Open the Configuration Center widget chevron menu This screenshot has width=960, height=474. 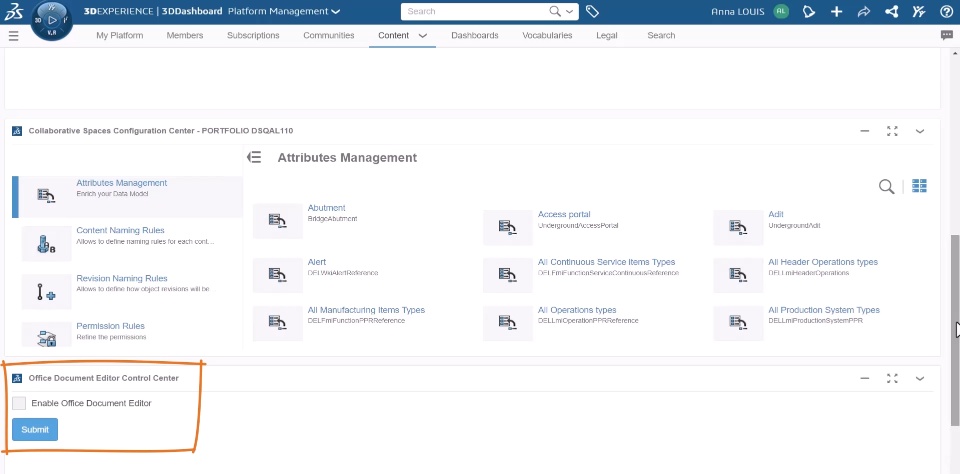tap(920, 131)
